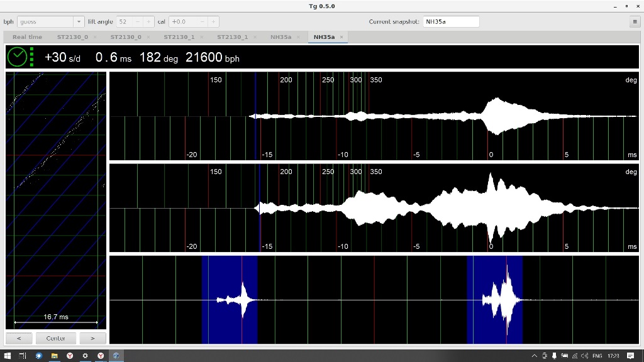The height and width of the screenshot is (362, 644).
Task: Click the green clock status icon
Action: point(17,57)
